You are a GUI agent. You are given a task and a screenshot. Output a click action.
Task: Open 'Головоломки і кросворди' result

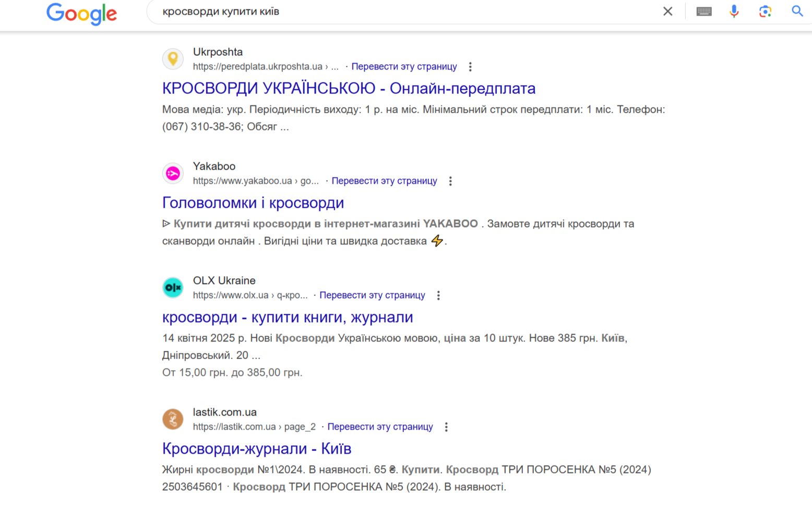pyautogui.click(x=253, y=203)
